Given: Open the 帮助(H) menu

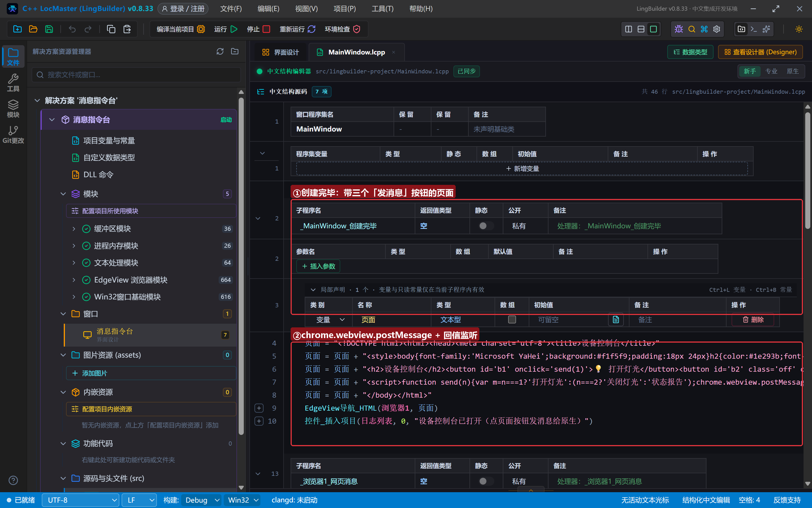Looking at the screenshot, I should click(421, 9).
